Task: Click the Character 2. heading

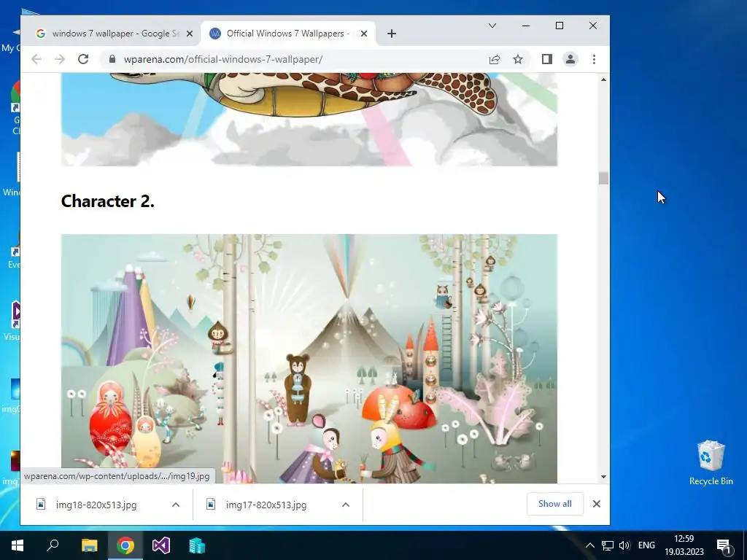Action: click(108, 201)
